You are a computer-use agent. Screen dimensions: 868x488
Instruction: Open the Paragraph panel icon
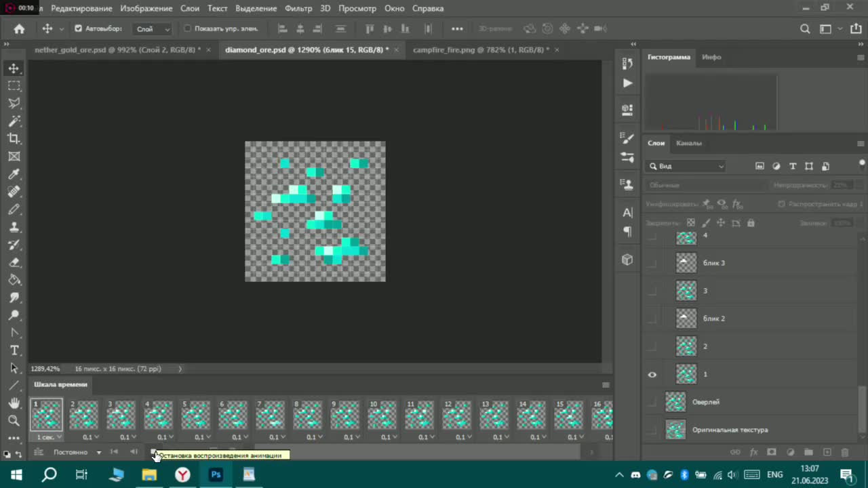(627, 232)
